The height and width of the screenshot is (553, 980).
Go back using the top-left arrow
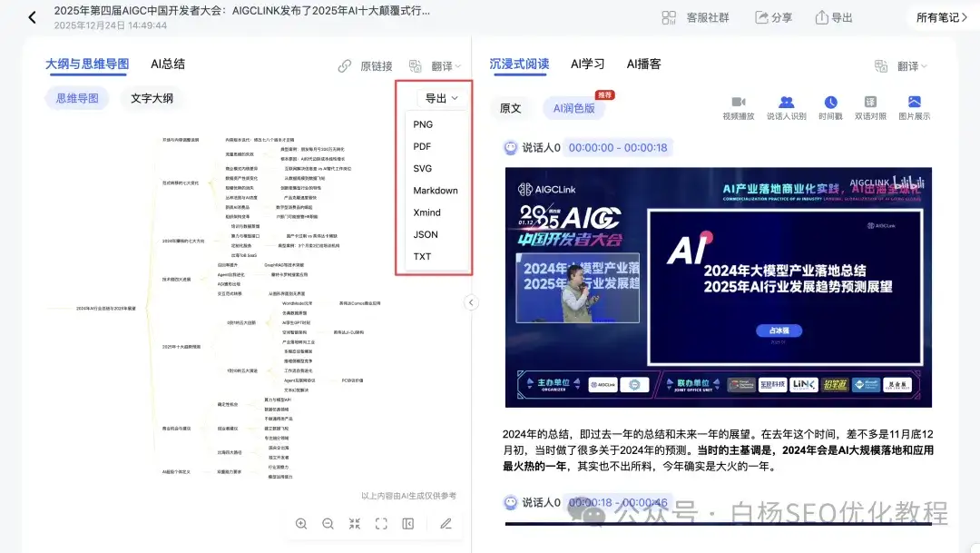[x=33, y=17]
